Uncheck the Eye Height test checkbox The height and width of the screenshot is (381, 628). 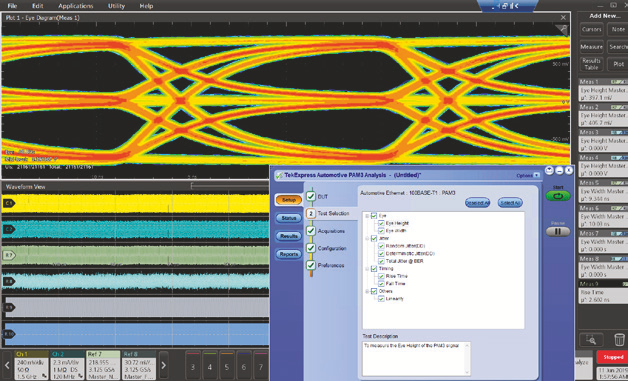tap(381, 223)
